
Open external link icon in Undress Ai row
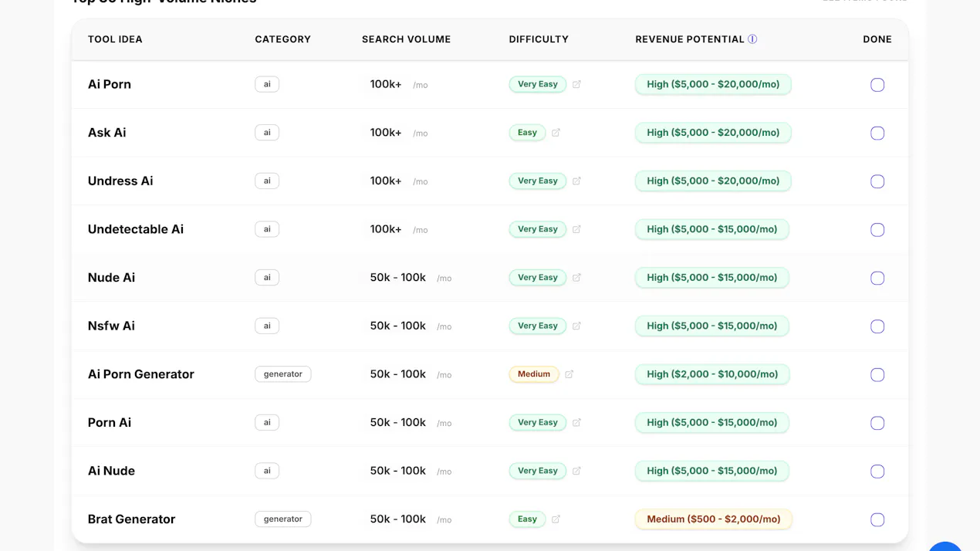576,181
